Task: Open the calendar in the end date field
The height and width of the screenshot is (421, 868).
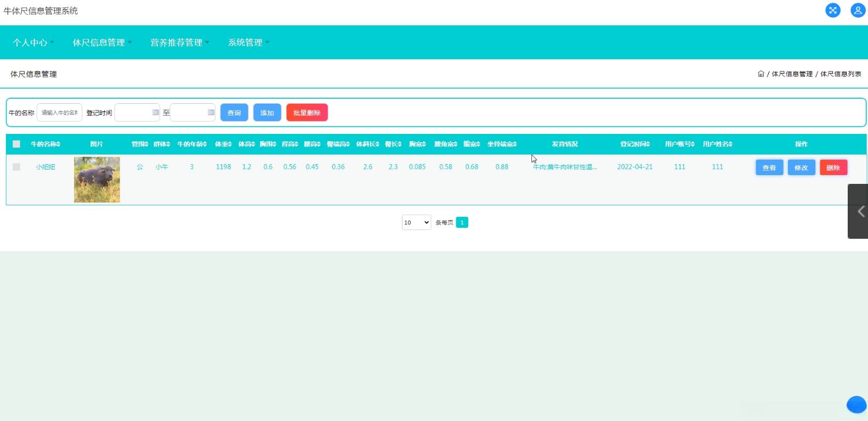Action: pos(211,113)
